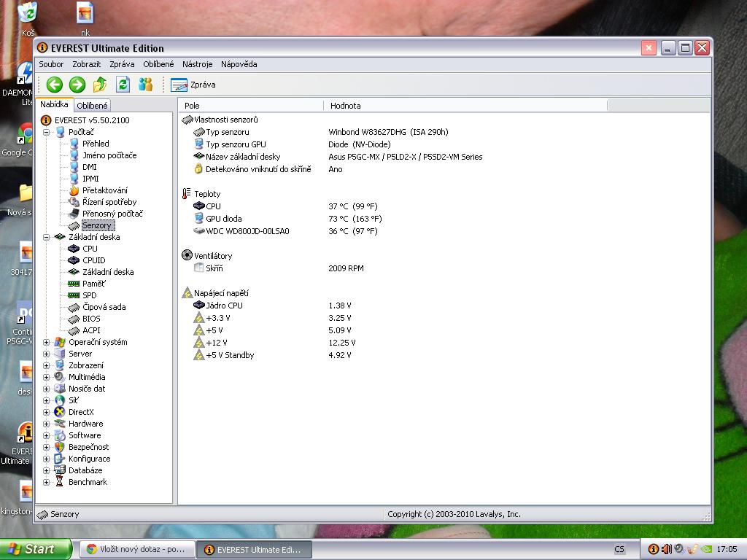Open the Benchmark tree item
This screenshot has height=560, width=747.
tap(88, 482)
